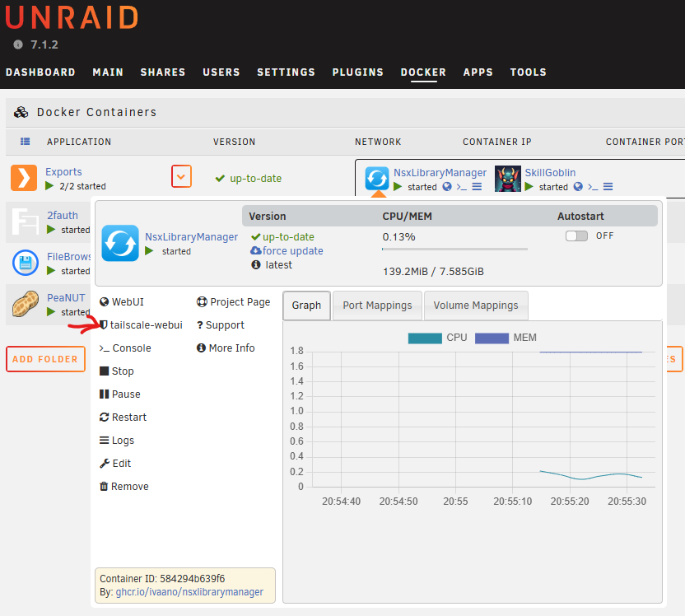Open Settings navigation item
685x616 pixels.
(x=287, y=72)
